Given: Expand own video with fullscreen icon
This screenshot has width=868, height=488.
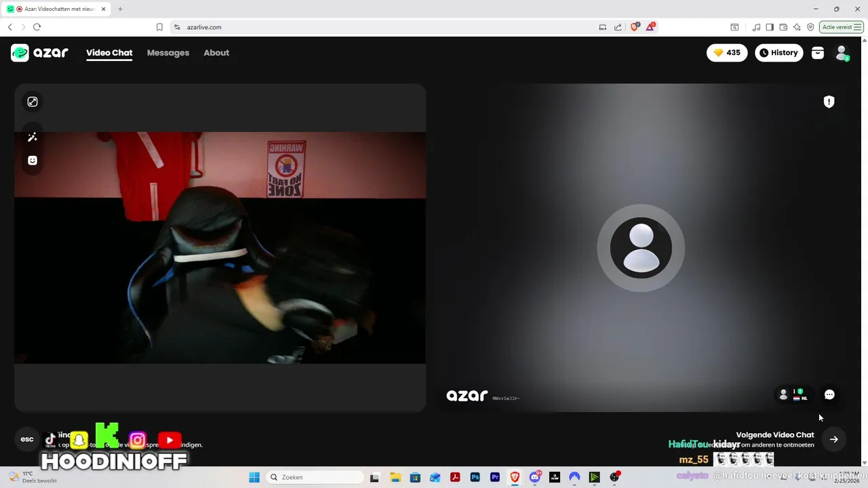Looking at the screenshot, I should (33, 102).
